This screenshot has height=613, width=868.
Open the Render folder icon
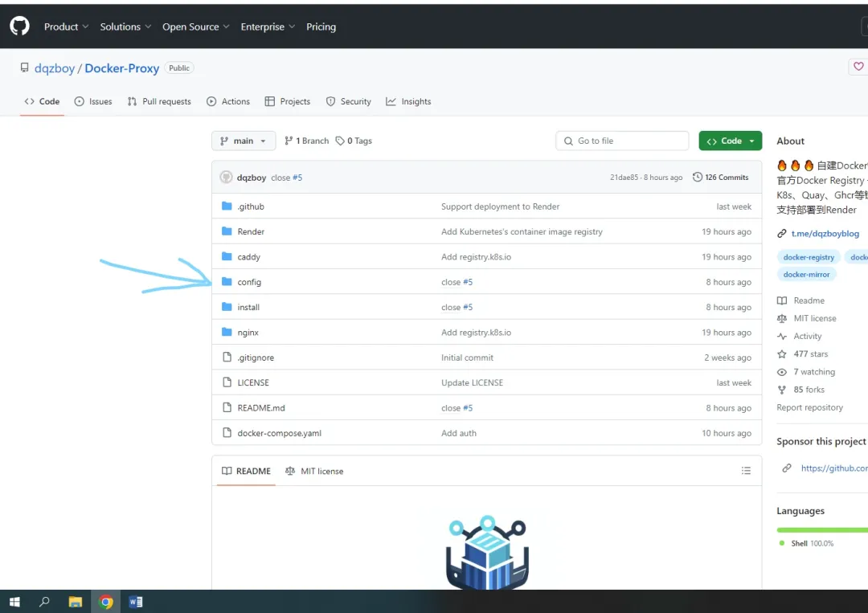pyautogui.click(x=227, y=231)
